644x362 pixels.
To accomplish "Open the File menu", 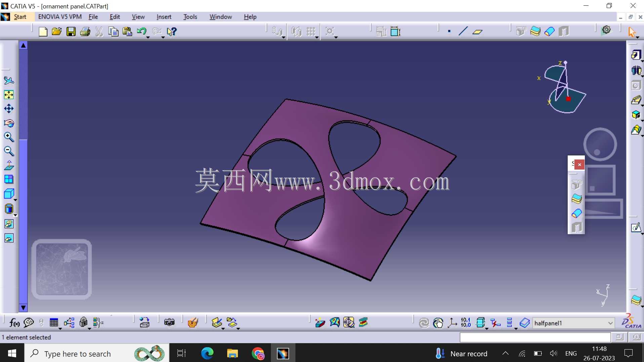I will click(93, 17).
